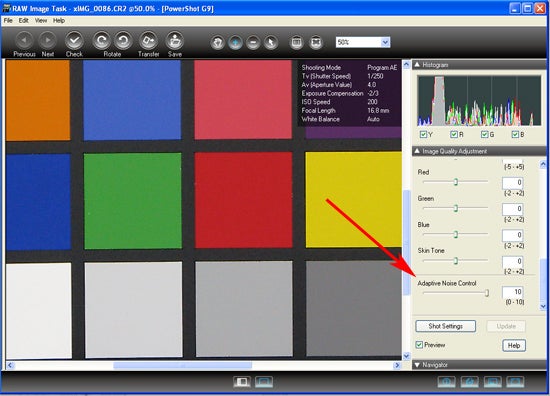Image resolution: width=550 pixels, height=396 pixels.
Task: Disable the Preview checkbox
Action: (x=419, y=345)
